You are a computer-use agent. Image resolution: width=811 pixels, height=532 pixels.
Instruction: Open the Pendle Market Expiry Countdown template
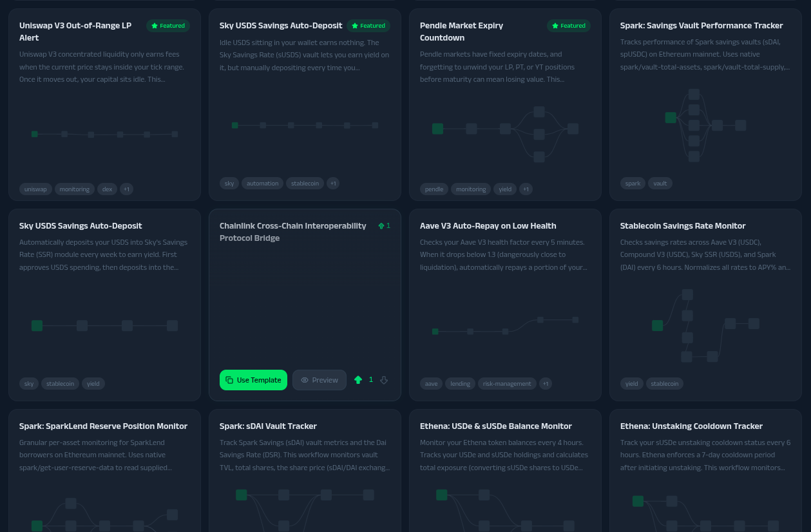point(505,104)
